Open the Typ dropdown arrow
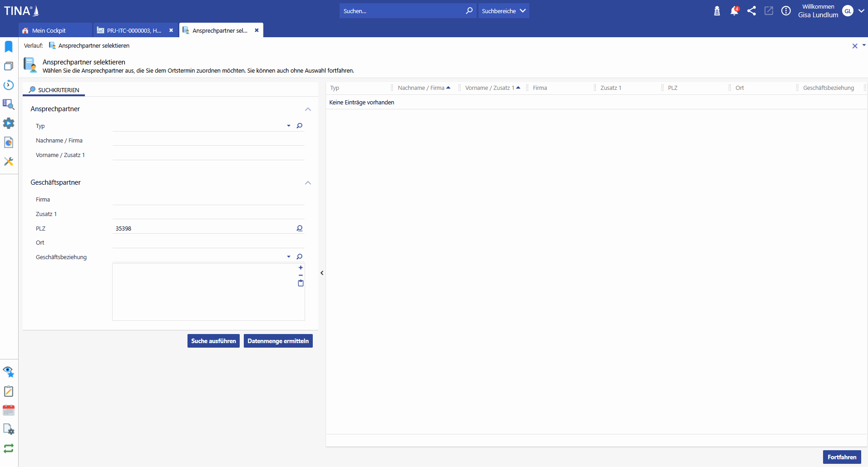Screen dimensions: 868x467 [289, 126]
